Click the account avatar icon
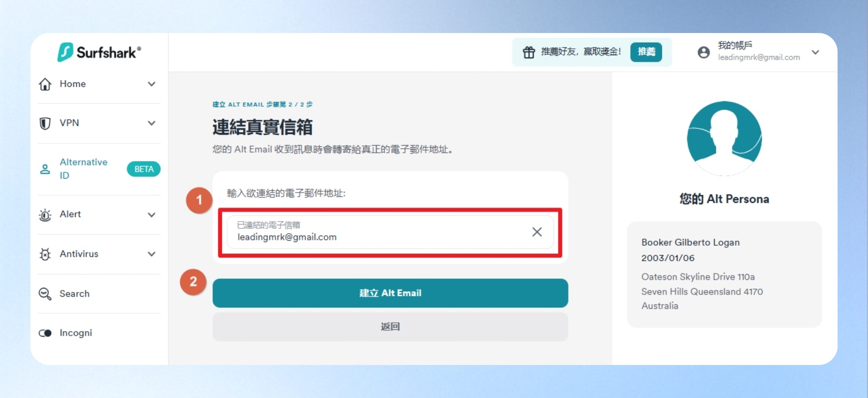Image resolution: width=868 pixels, height=398 pixels. click(704, 52)
